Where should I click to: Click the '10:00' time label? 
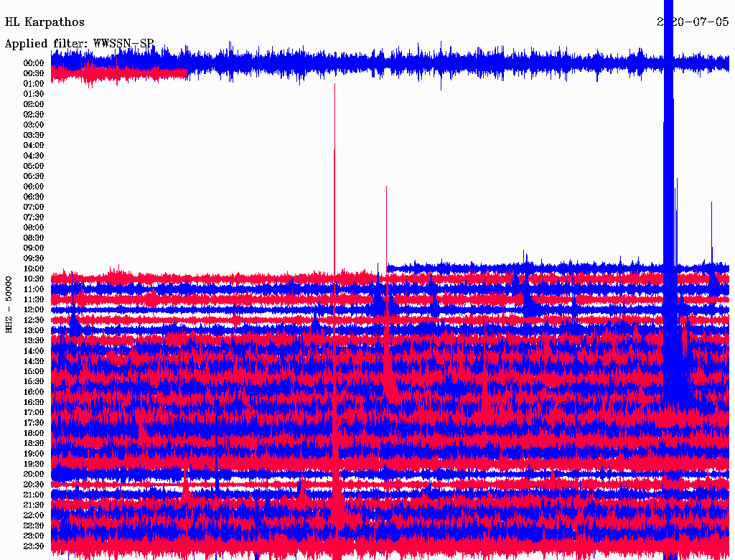tap(34, 269)
